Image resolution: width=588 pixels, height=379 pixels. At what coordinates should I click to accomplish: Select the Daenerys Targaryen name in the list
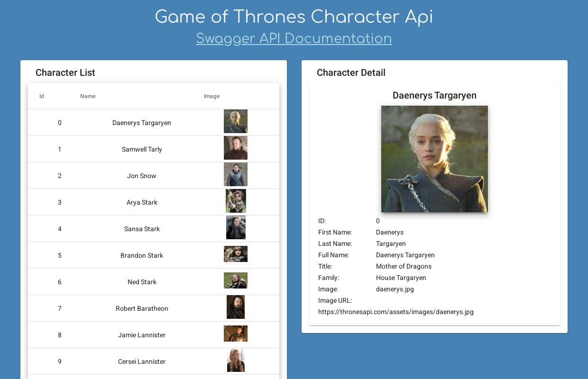click(142, 123)
